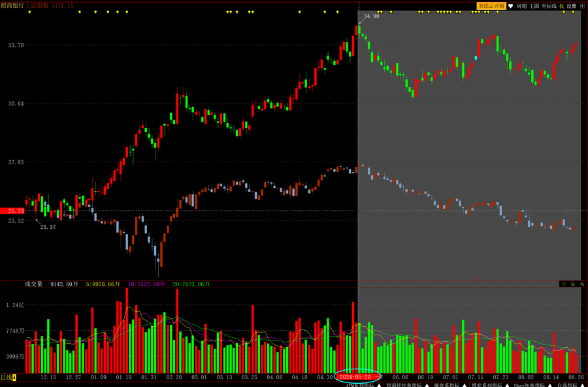Open the 设置 settings button

click(572, 6)
